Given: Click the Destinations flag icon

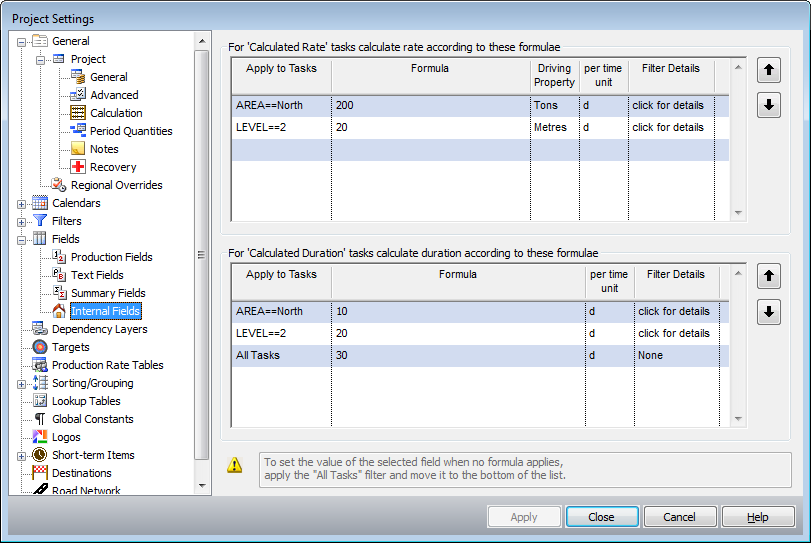Looking at the screenshot, I should 40,473.
